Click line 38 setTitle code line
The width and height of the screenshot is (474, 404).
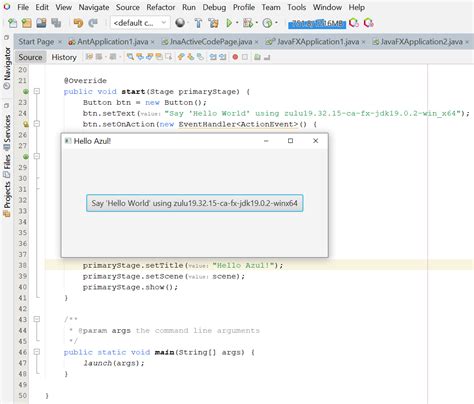pyautogui.click(x=183, y=265)
